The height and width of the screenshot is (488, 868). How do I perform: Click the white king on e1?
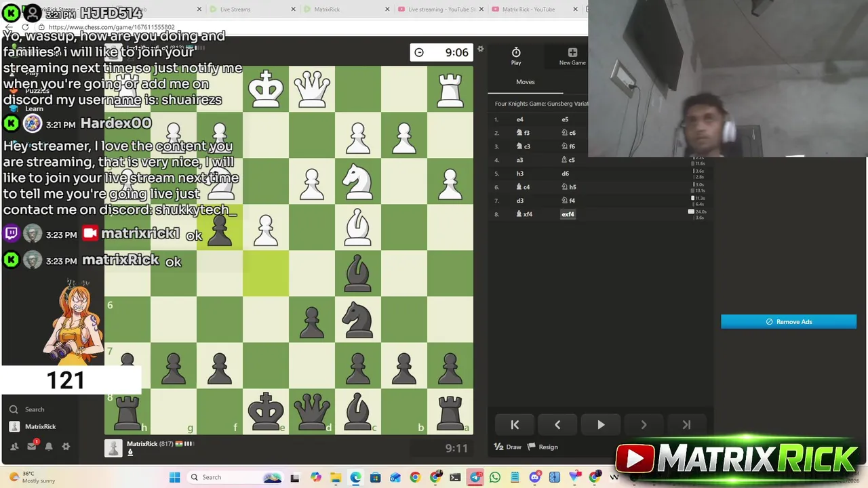(x=266, y=89)
